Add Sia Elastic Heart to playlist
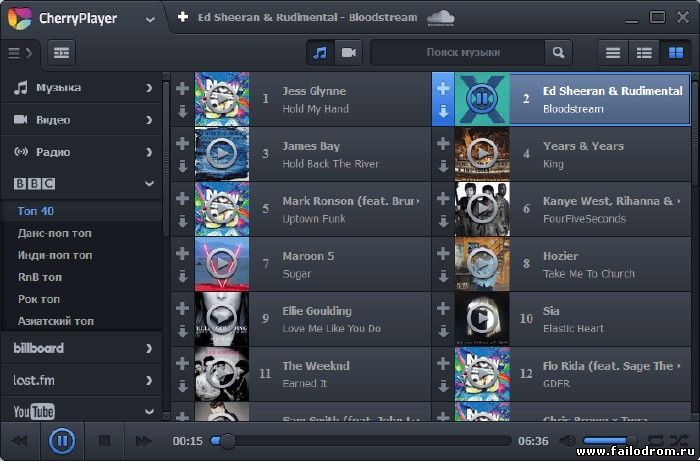Screen dimensions: 700x461 (443, 308)
